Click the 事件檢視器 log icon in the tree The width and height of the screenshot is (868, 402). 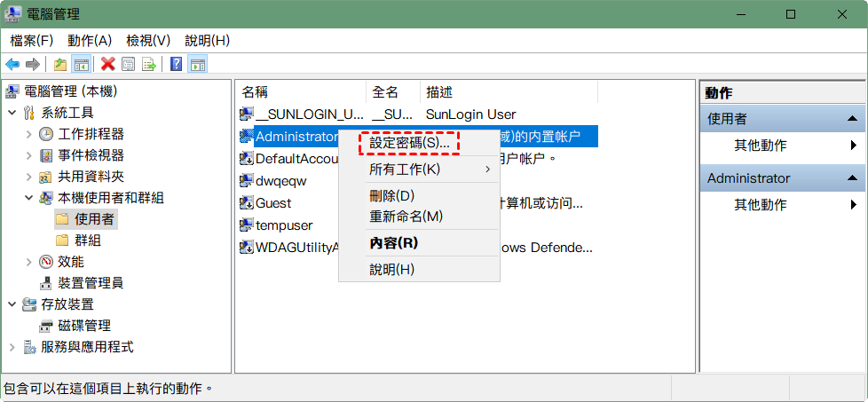(46, 155)
